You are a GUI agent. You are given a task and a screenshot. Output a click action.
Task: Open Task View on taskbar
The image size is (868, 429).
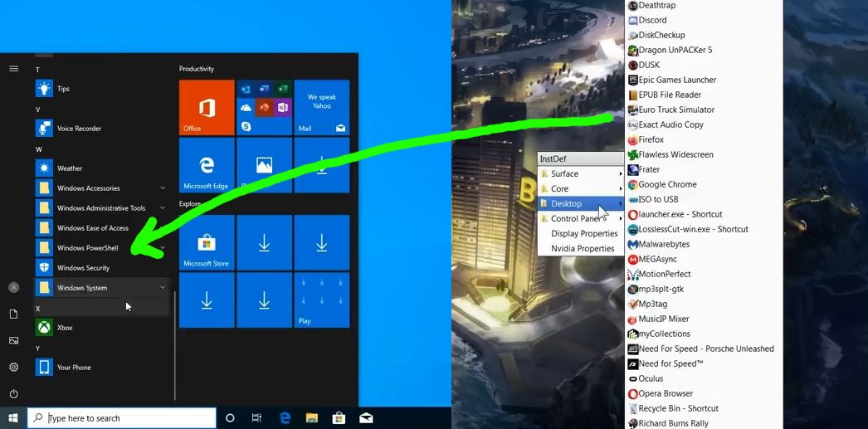[x=256, y=418]
